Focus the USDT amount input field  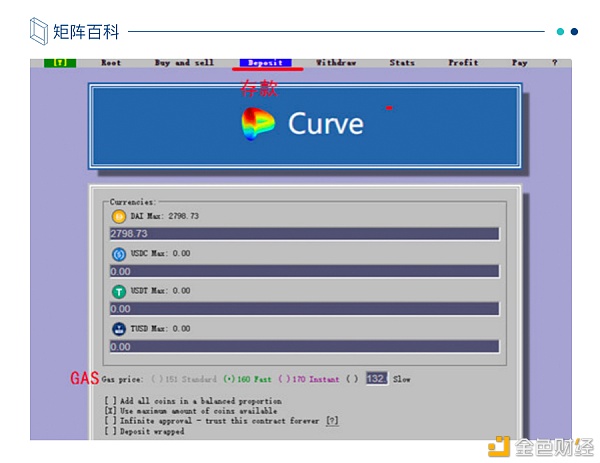tap(305, 309)
